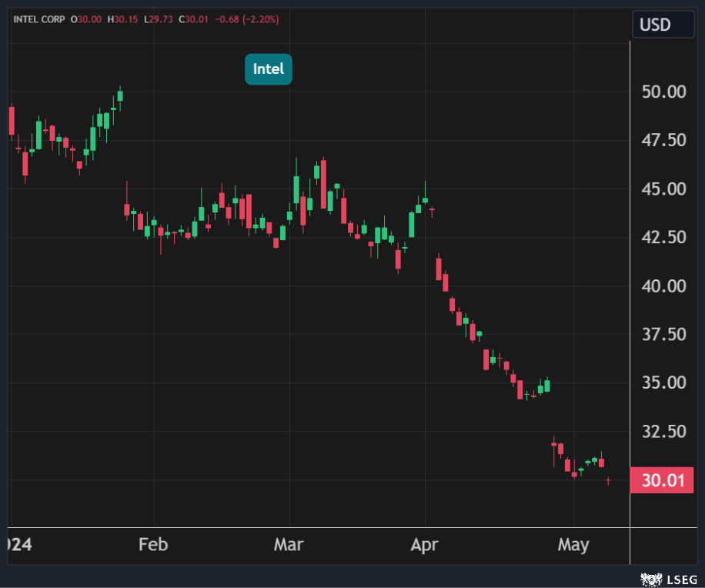
Task: Click the INTEL CORP symbol title
Action: 38,18
